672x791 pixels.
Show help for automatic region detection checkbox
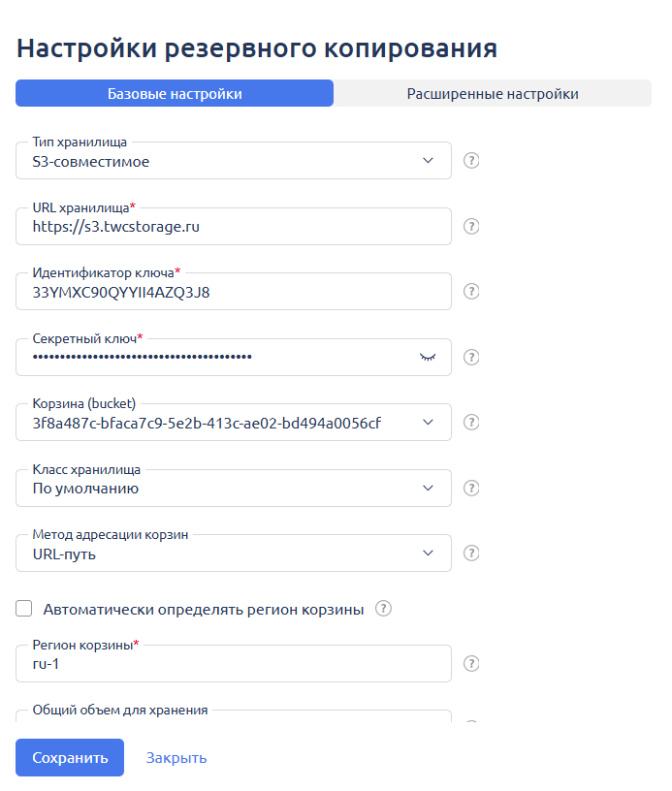[383, 609]
